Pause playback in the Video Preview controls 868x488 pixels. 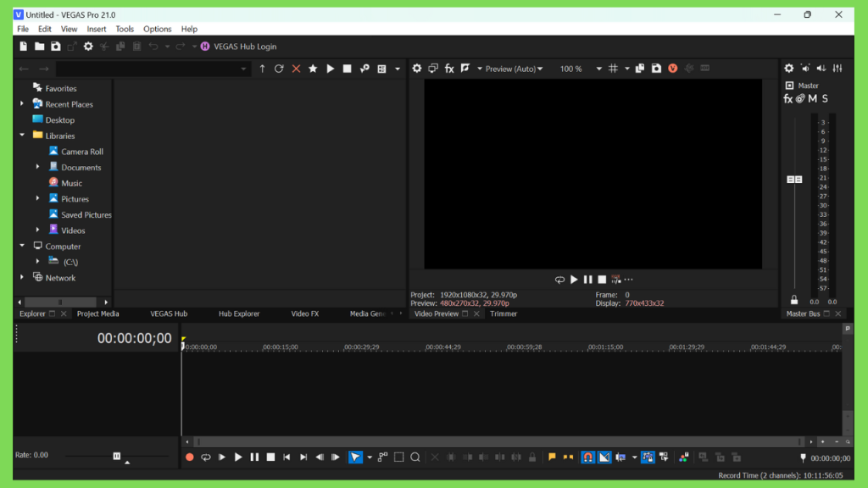[588, 280]
